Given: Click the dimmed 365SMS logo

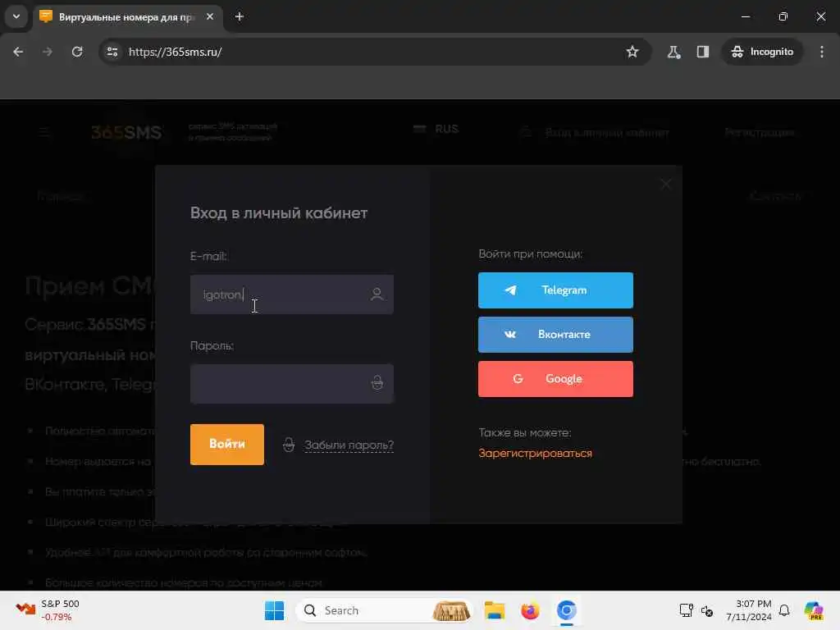Looking at the screenshot, I should coord(126,132).
